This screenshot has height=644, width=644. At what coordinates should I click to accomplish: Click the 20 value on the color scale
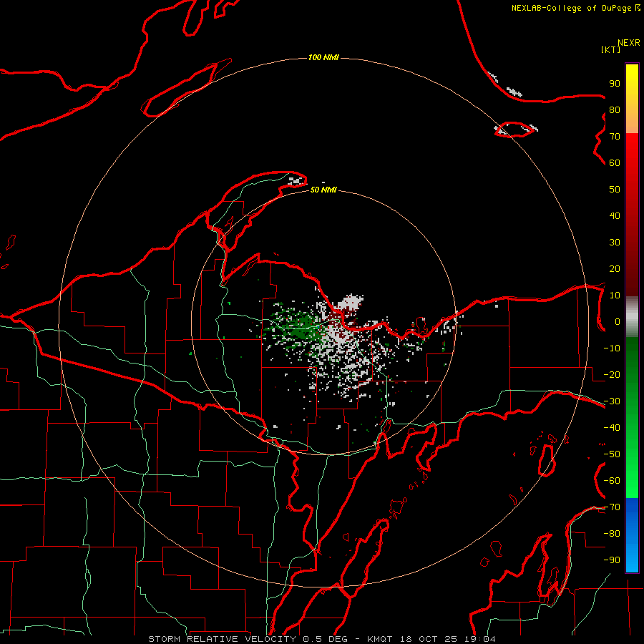click(615, 268)
